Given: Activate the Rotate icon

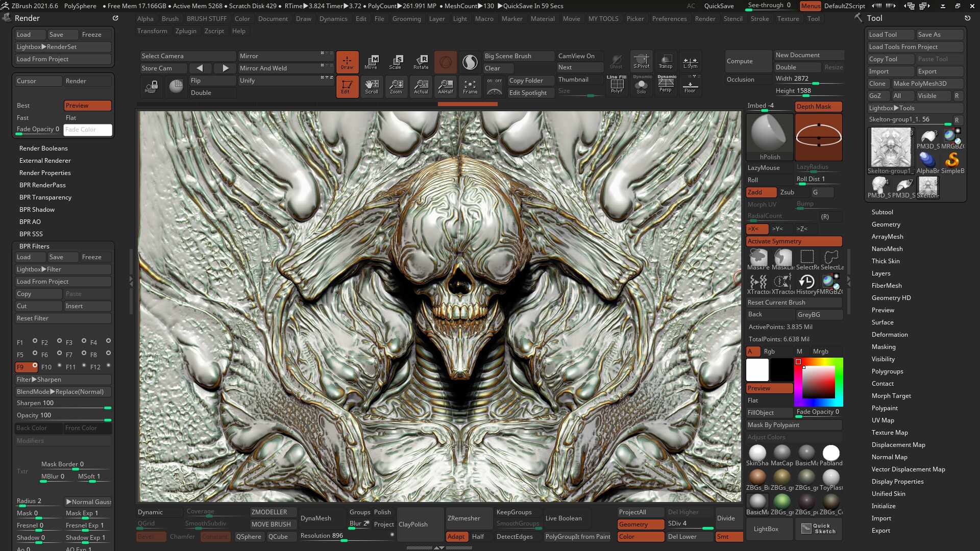Looking at the screenshot, I should (421, 62).
